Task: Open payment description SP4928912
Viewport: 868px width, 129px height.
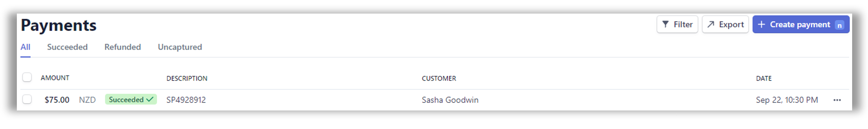Action: click(186, 100)
